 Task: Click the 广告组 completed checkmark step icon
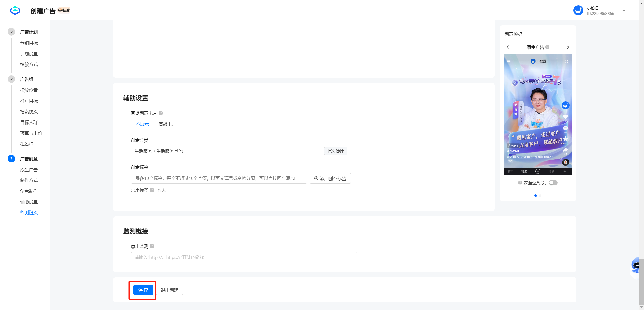pos(11,79)
